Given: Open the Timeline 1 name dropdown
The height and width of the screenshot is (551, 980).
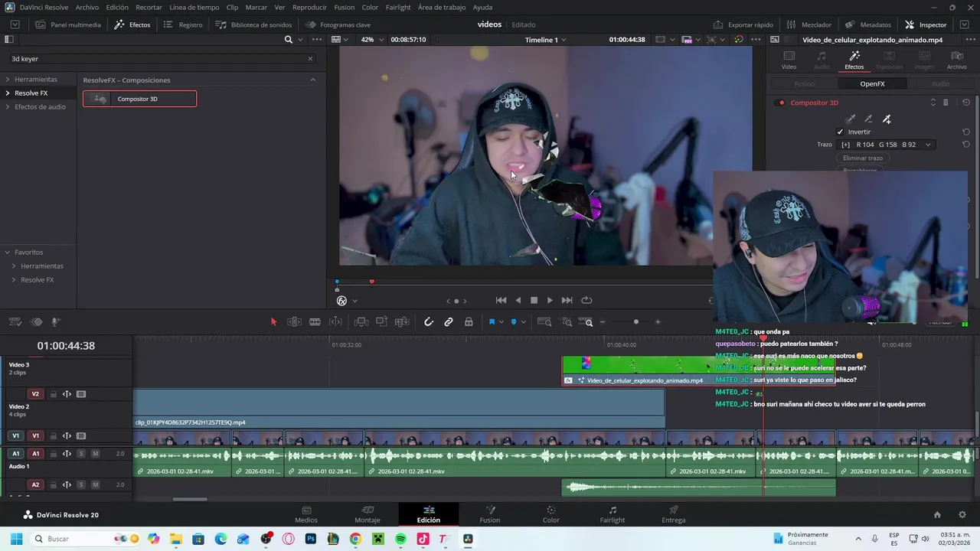Looking at the screenshot, I should 545,40.
